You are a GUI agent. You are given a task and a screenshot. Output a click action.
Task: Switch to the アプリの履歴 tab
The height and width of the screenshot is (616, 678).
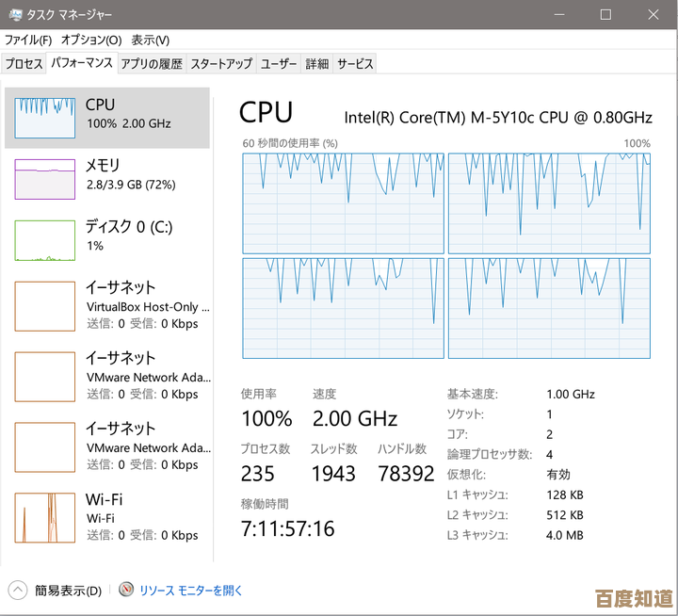click(x=152, y=64)
